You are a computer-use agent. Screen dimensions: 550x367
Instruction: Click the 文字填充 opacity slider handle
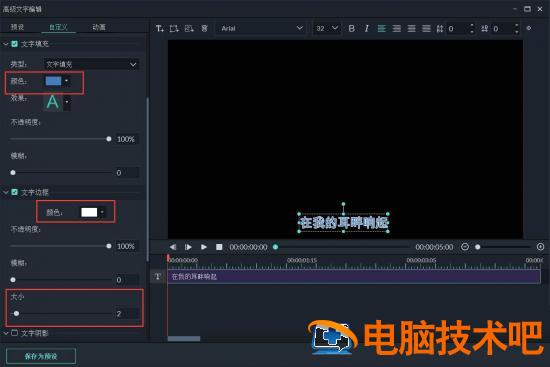tap(109, 139)
